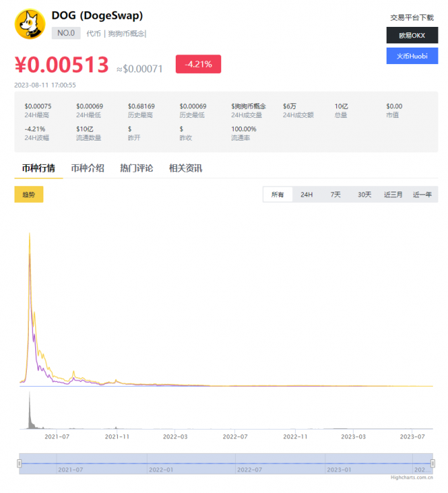Open the 热门评论 tab
Screen dimensions: 448x493
point(136,168)
